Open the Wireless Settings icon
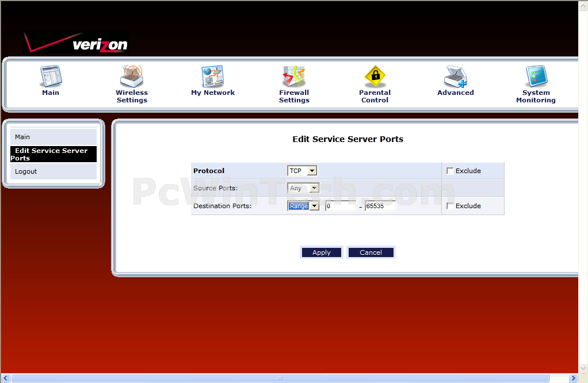The height and width of the screenshot is (383, 588). pos(132,76)
